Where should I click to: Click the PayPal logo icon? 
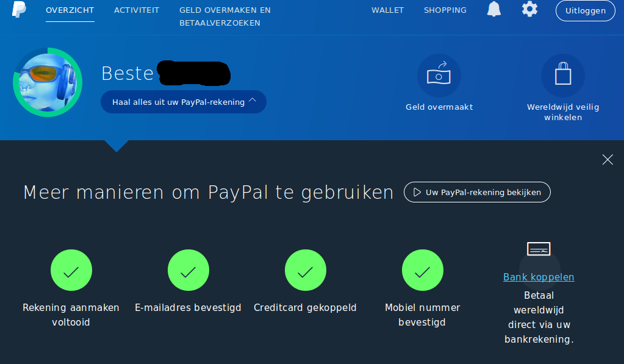19,10
